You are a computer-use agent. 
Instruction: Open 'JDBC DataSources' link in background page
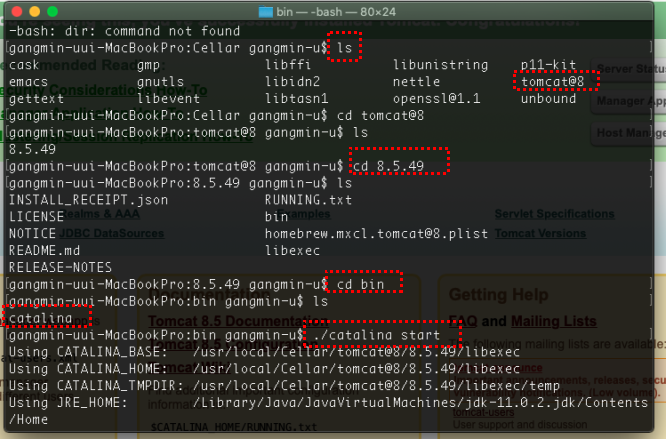coord(112,234)
